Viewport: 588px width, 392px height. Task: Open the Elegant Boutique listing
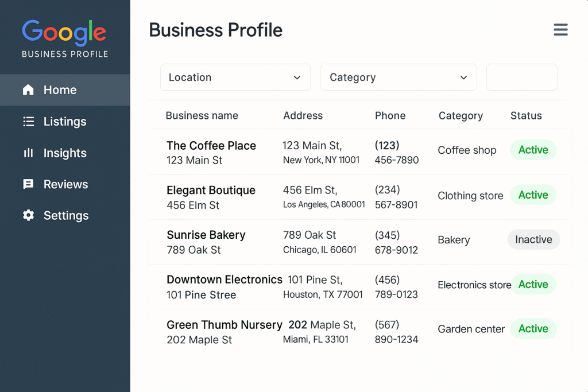(211, 190)
